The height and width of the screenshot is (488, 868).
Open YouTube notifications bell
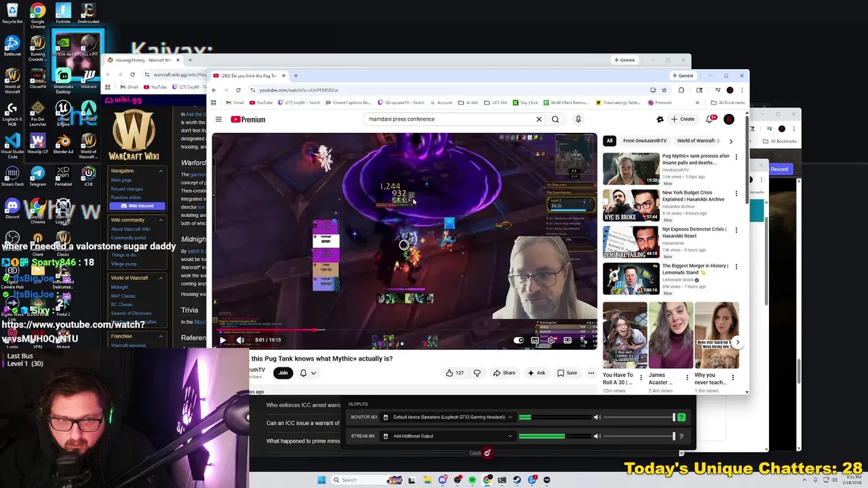[711, 119]
